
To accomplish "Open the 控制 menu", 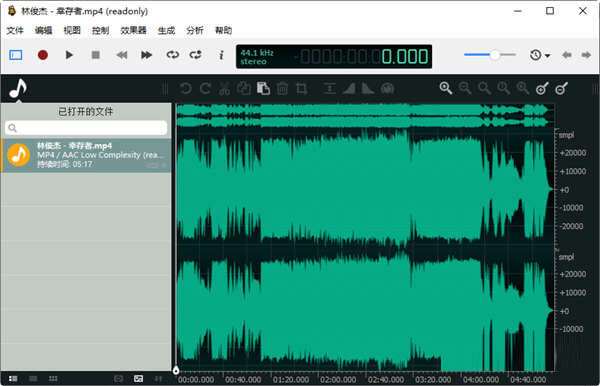I will [x=101, y=30].
